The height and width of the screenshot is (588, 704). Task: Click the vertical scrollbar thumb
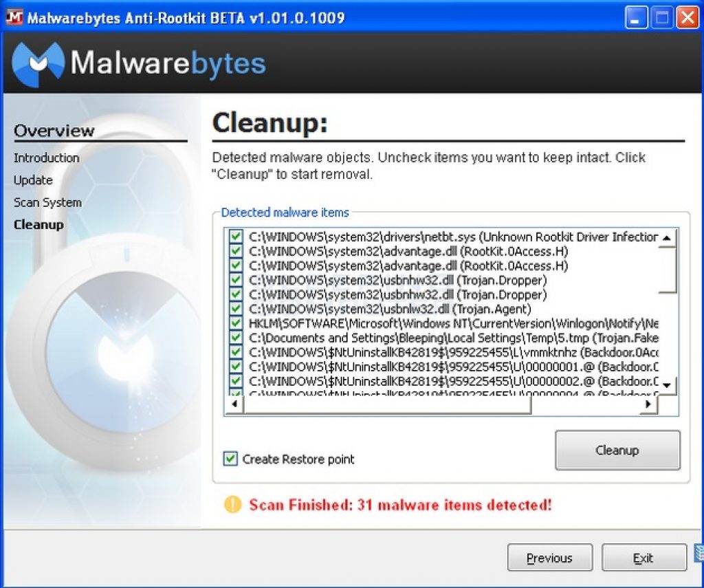(x=667, y=270)
